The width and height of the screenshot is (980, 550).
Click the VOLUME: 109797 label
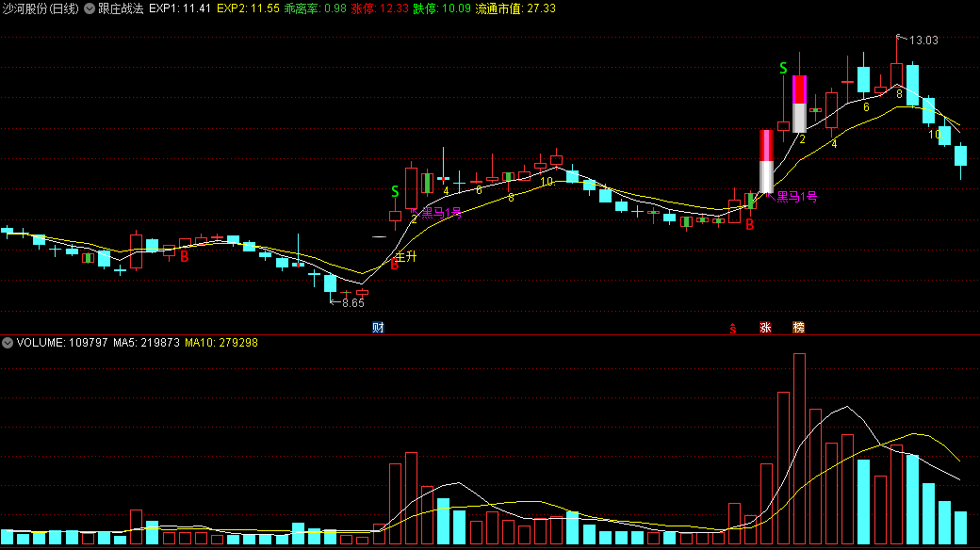(x=62, y=343)
